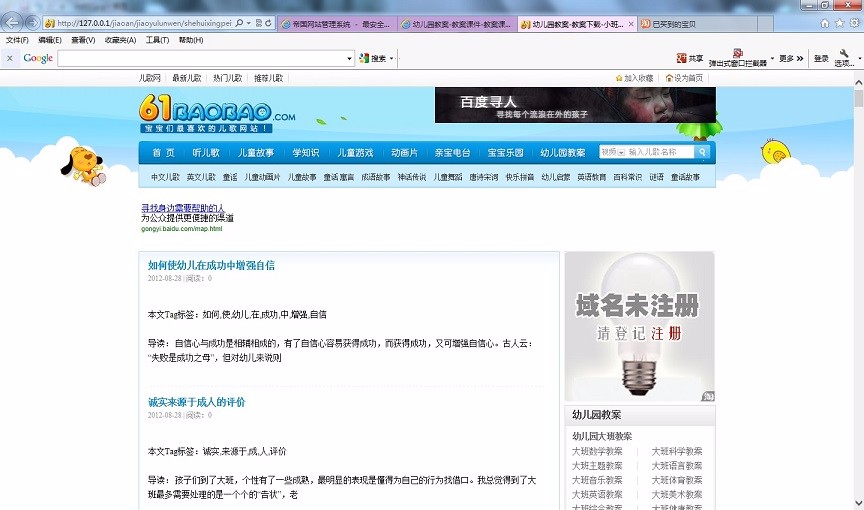
Task: Click the 域名未注册 lightbulb ad image
Action: (640, 327)
